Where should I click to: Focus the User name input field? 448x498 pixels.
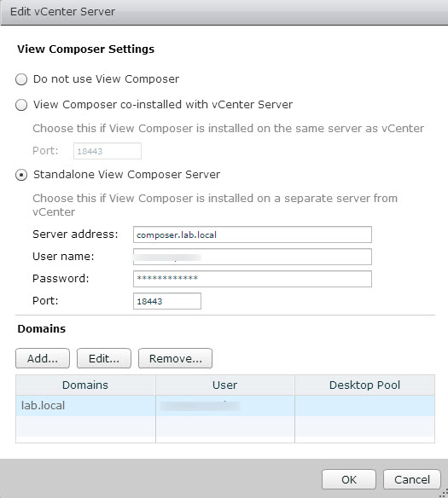(x=253, y=257)
